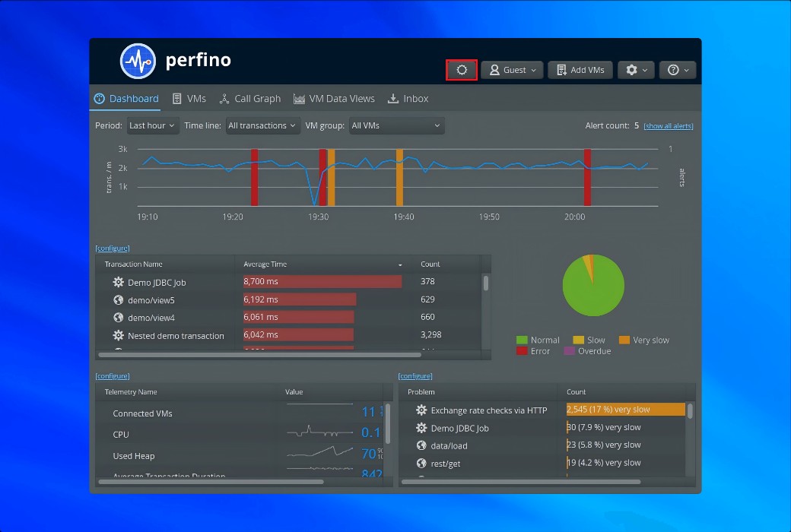Open the settings gear dropdown
This screenshot has width=791, height=532.
tap(636, 70)
